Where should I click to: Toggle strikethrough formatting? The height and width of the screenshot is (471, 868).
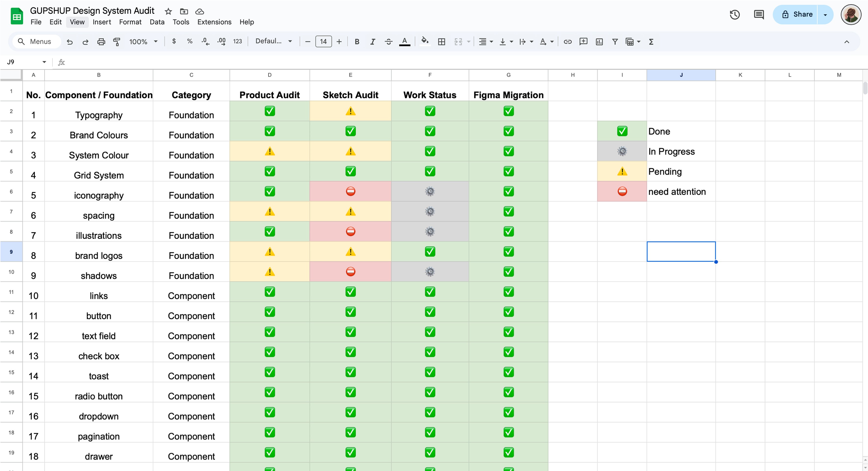click(389, 42)
